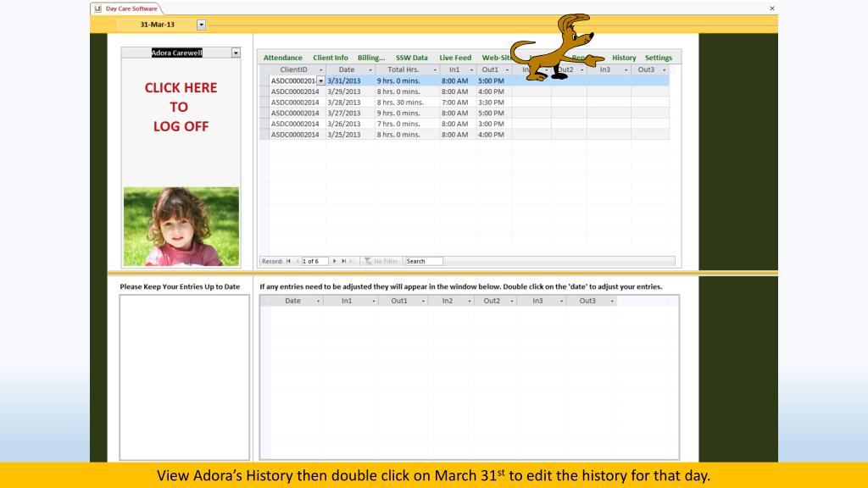Open the 31-Mar-13 date dropdown

(202, 25)
